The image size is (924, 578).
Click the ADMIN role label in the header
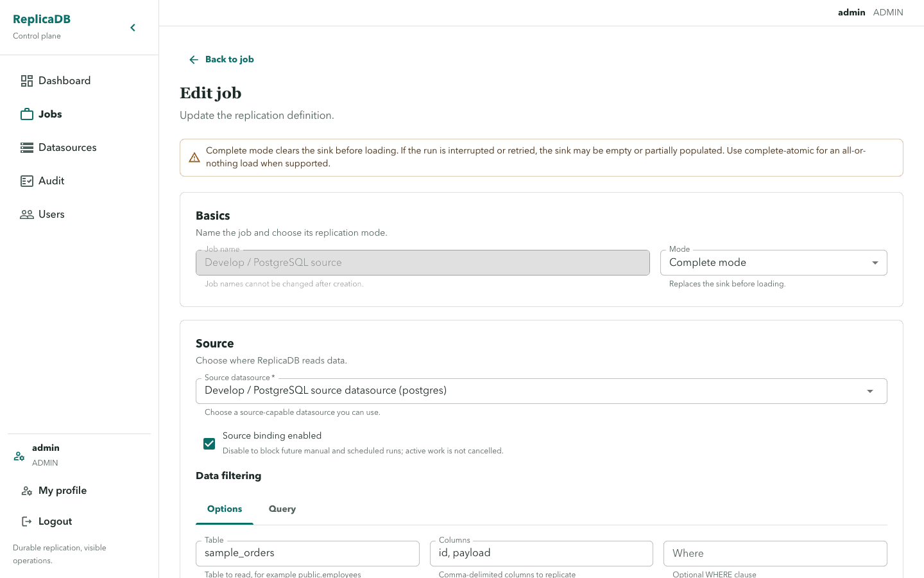888,13
